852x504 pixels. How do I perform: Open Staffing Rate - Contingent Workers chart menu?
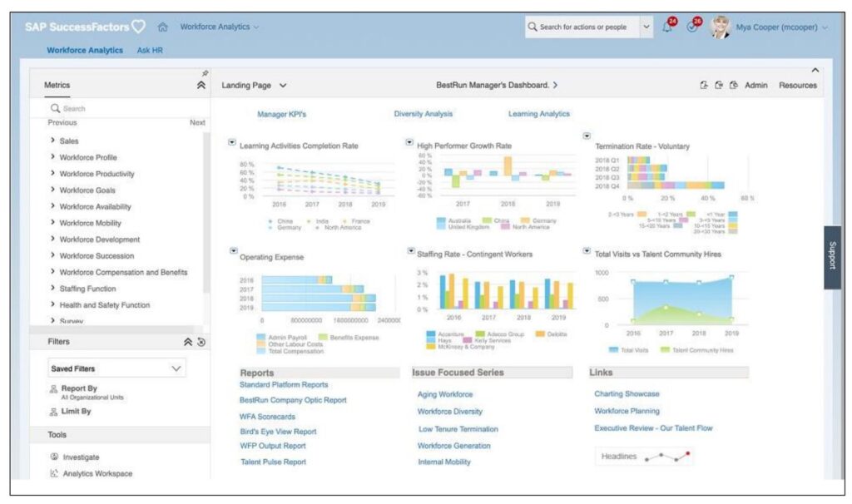pos(411,251)
